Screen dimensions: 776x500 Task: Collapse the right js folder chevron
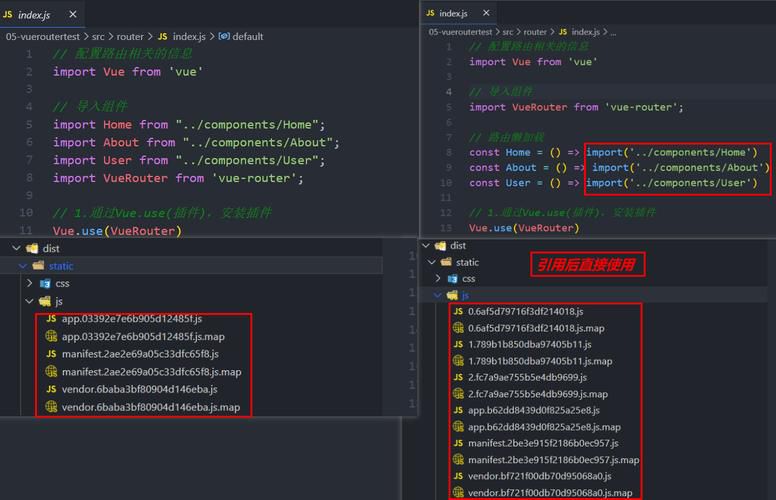point(437,295)
